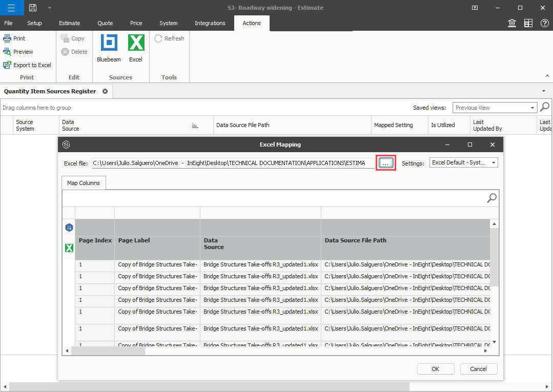This screenshot has width=553, height=392.
Task: Open the Settings dropdown for Excel Default
Action: 494,162
